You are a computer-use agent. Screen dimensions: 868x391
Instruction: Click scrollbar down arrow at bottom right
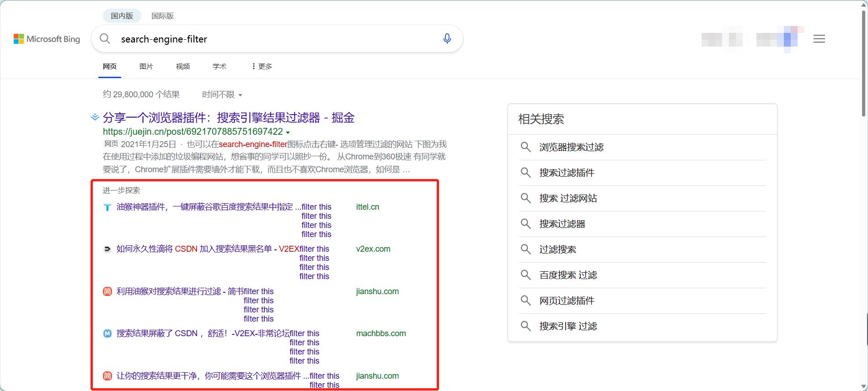(x=864, y=387)
